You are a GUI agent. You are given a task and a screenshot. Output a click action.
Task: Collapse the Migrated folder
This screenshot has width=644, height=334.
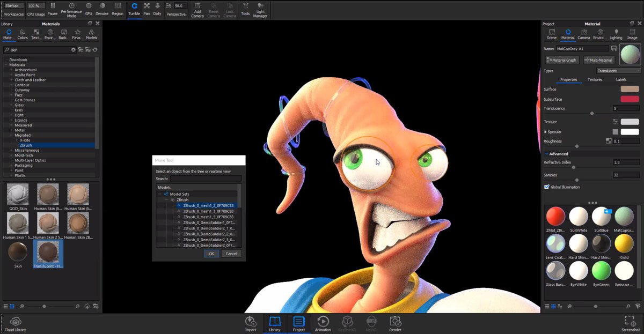11,135
